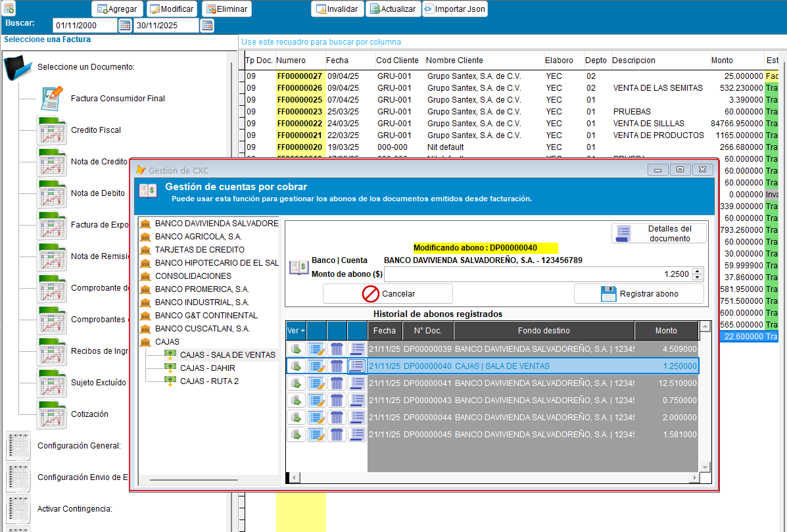Click the Cancelar button

tap(388, 293)
